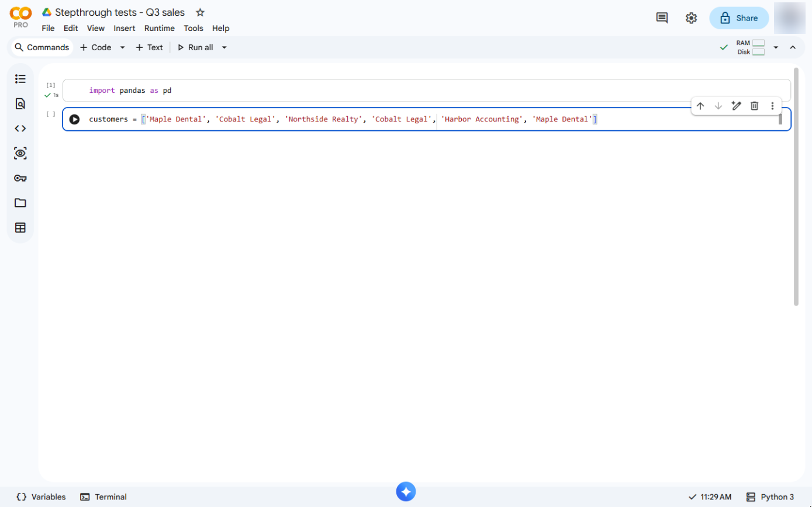Image resolution: width=812 pixels, height=507 pixels.
Task: Go to Colab home logo
Action: pos(20,17)
